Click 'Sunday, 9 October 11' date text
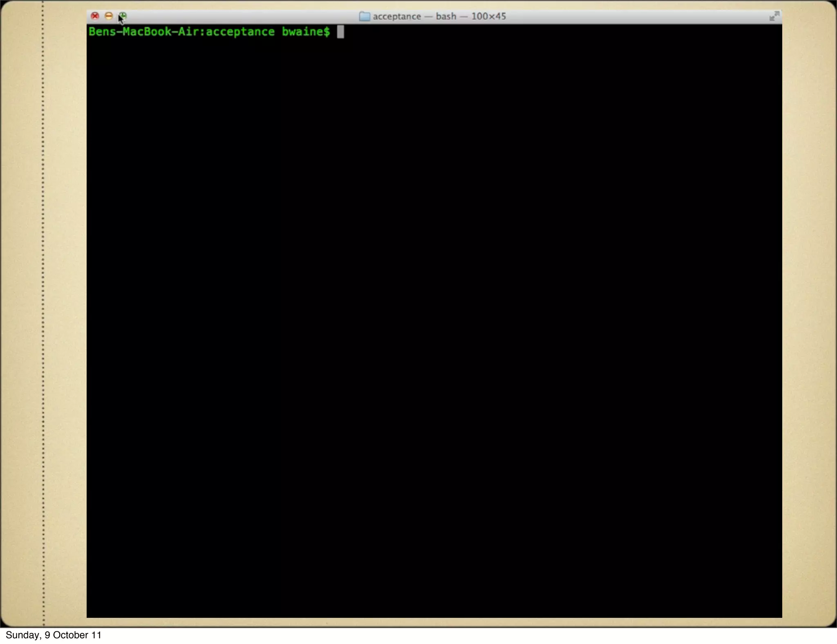 point(54,635)
